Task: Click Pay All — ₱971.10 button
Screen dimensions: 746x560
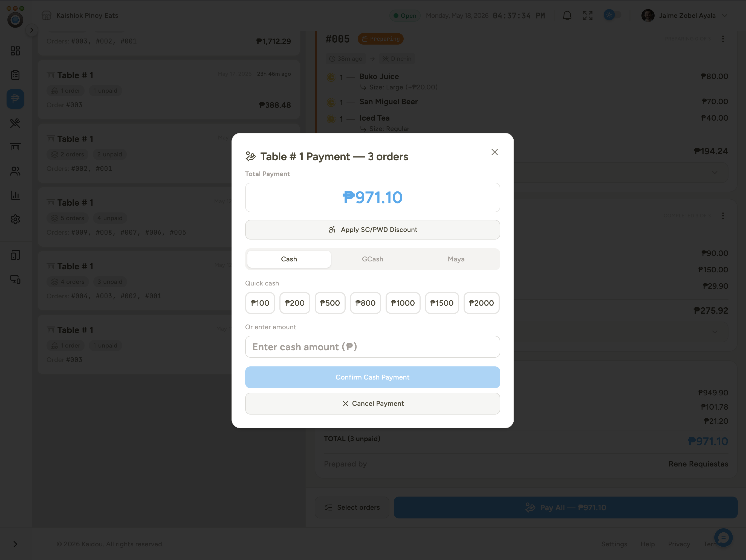Action: point(566,507)
